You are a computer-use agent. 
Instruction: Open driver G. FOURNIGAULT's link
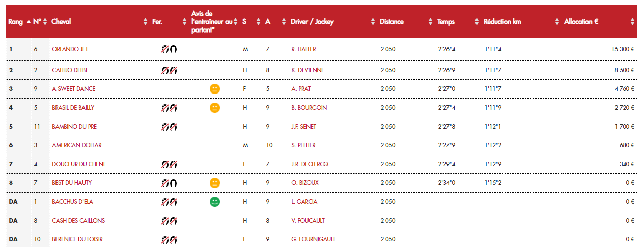point(313,239)
